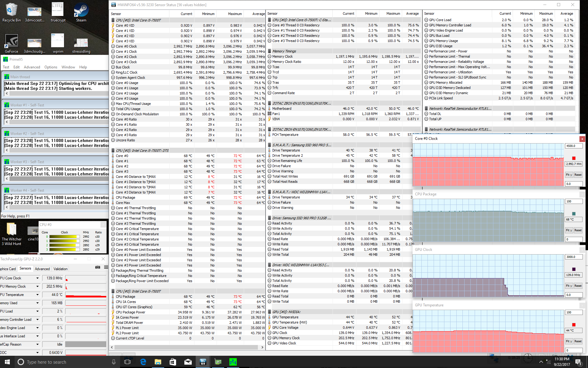Open the Microsoft Store taskbar icon
This screenshot has width=588, height=368.
pyautogui.click(x=173, y=362)
